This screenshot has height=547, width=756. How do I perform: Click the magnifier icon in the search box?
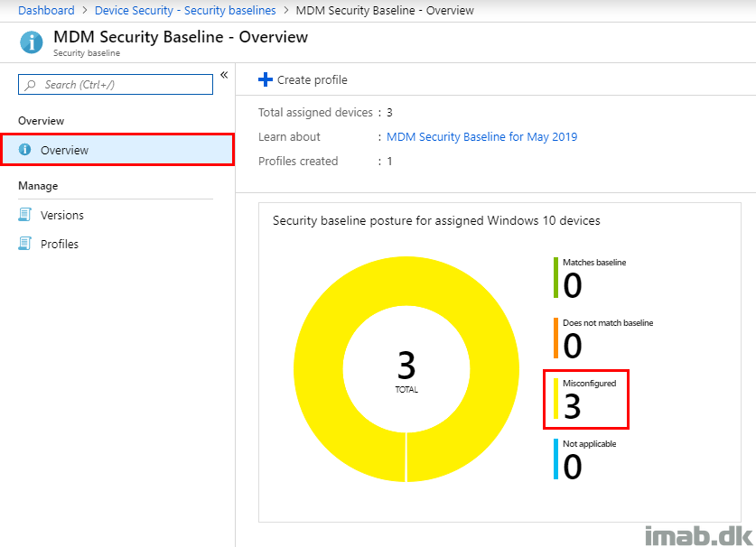[x=31, y=85]
